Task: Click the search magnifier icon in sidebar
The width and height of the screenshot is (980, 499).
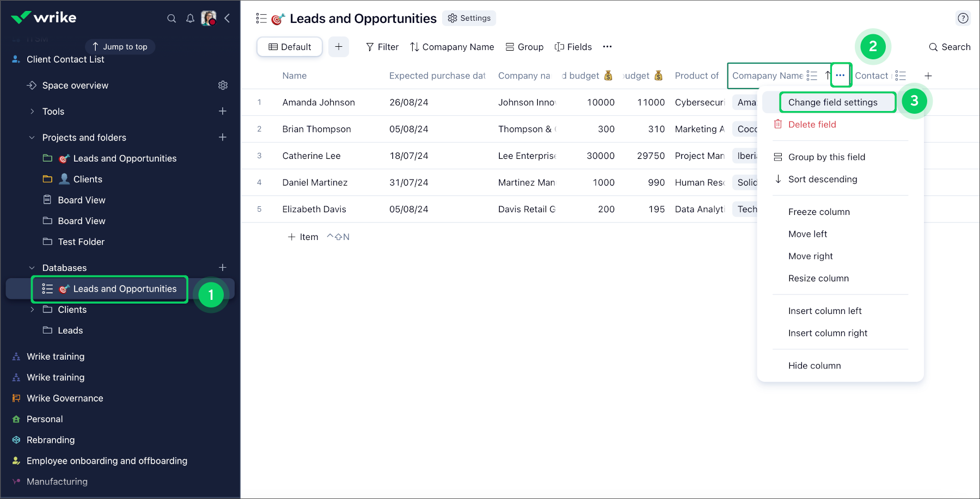Action: coord(171,19)
